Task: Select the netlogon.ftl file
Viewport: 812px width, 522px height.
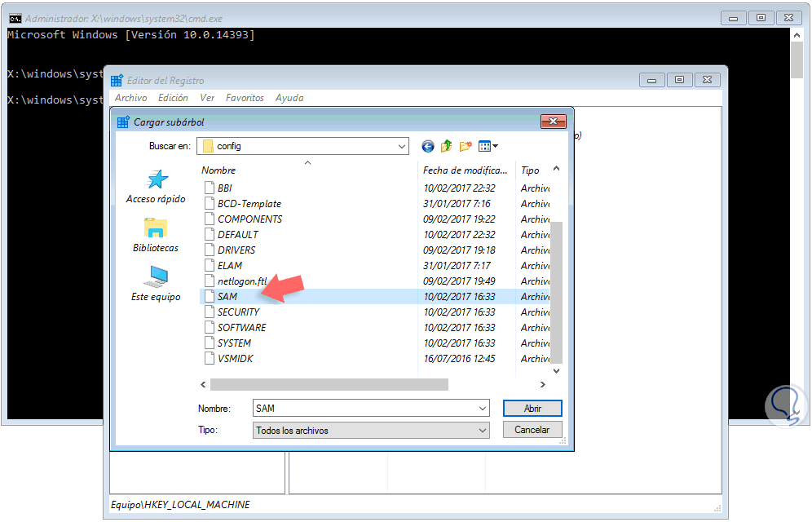Action: 242,281
